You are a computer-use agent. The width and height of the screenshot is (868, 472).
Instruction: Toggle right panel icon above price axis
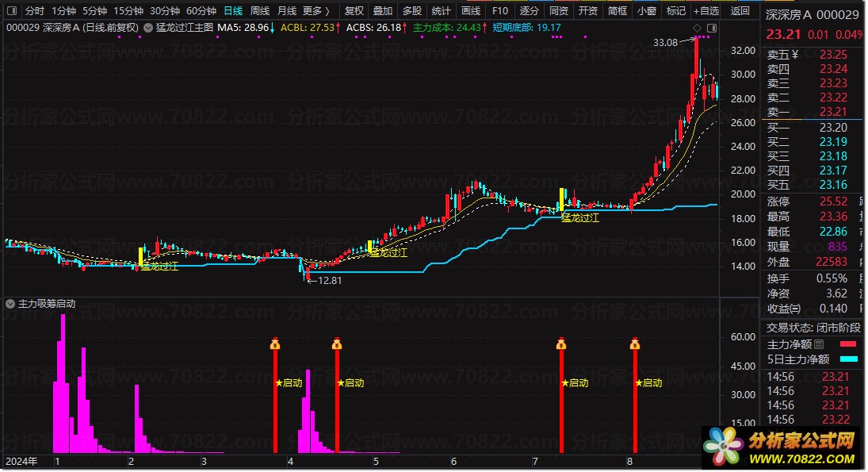point(712,28)
